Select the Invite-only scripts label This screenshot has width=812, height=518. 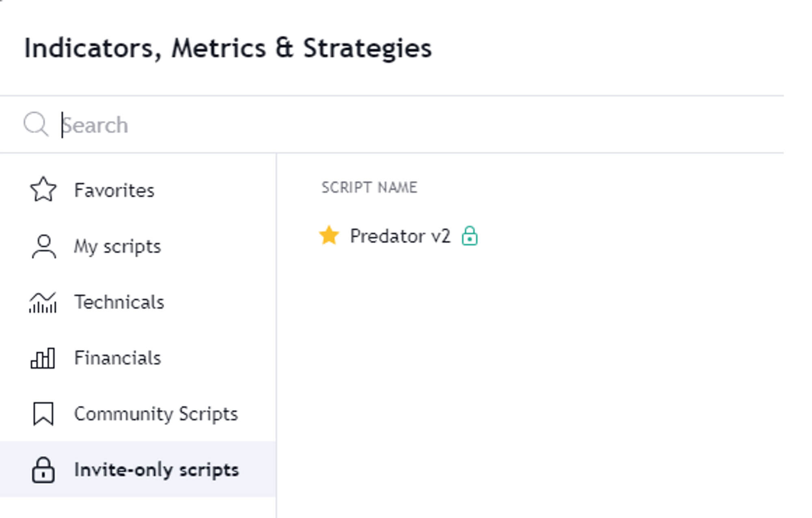156,470
